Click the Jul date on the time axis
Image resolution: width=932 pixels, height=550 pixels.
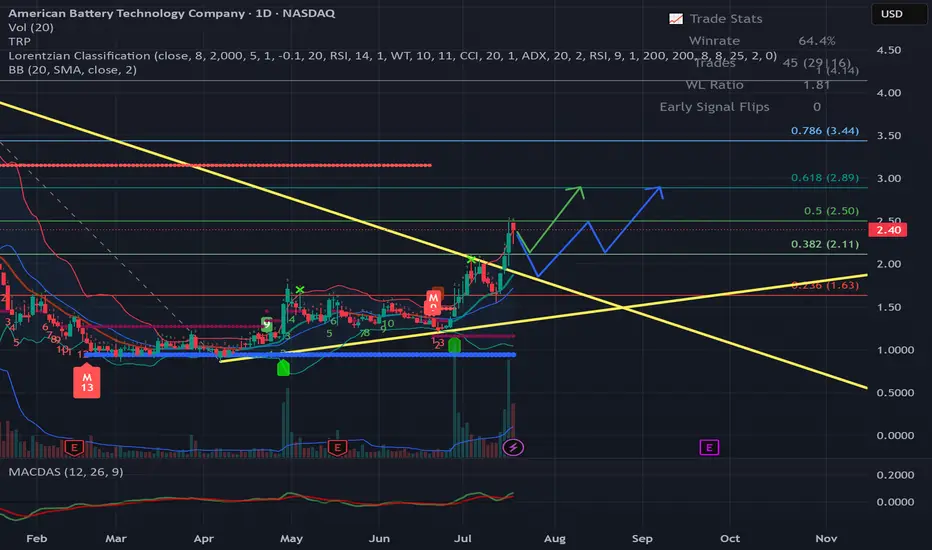462,539
